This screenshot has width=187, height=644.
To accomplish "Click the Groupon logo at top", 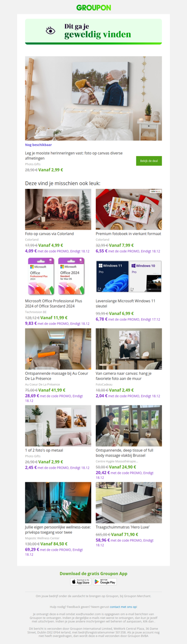I will click(93, 7).
